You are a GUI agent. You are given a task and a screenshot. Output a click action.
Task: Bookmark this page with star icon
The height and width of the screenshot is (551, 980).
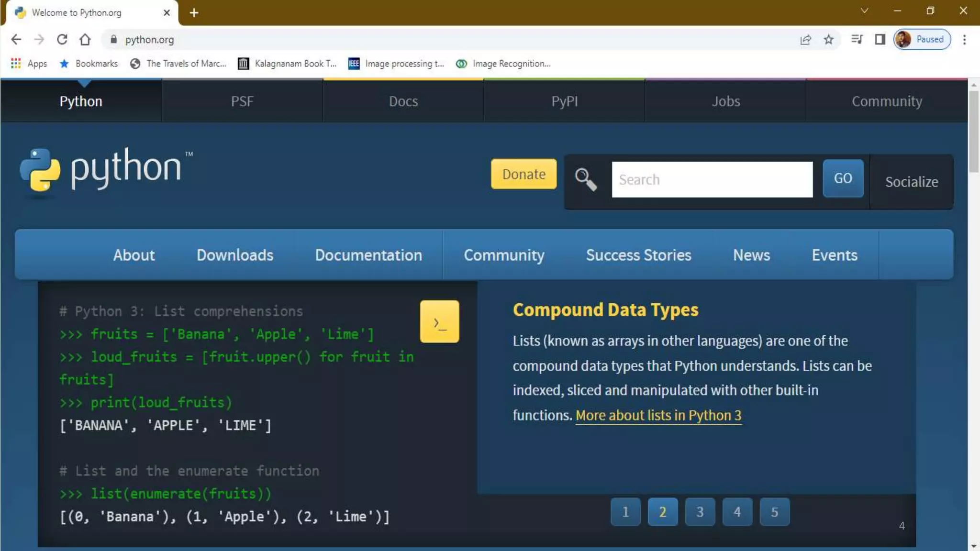tap(828, 40)
